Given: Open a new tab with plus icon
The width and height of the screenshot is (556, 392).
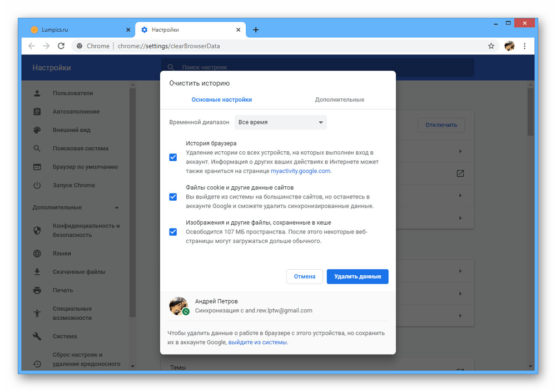Looking at the screenshot, I should tap(256, 29).
